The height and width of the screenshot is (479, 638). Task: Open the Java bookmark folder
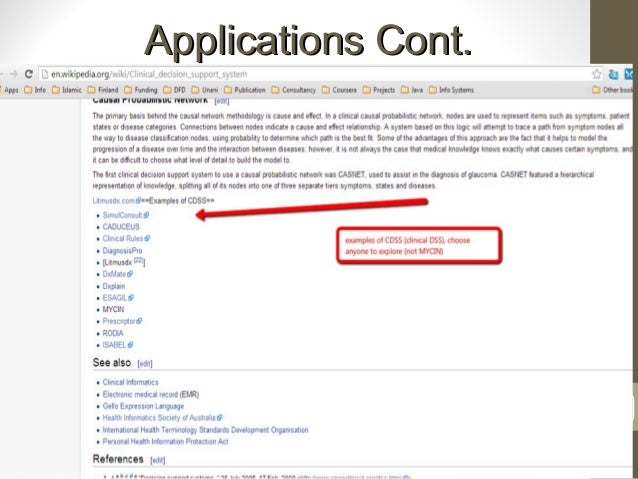pos(412,90)
